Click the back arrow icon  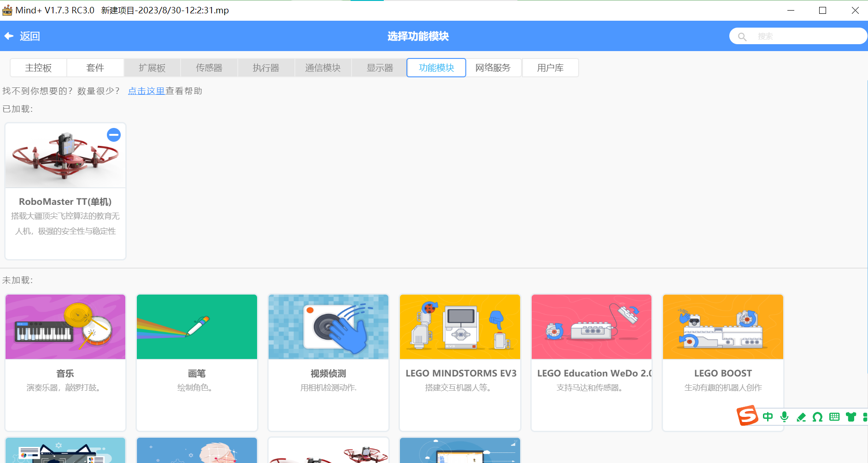9,36
